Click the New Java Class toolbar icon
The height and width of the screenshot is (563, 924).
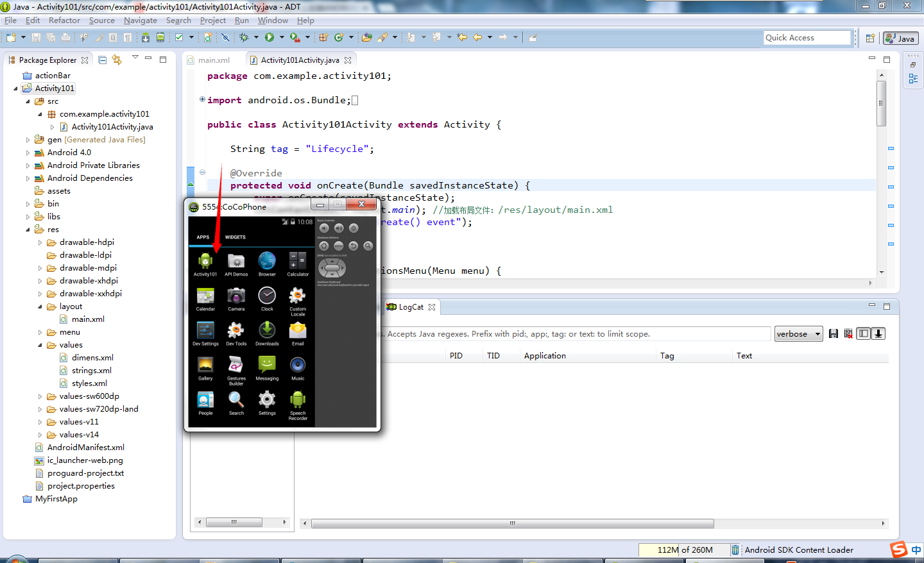click(339, 37)
